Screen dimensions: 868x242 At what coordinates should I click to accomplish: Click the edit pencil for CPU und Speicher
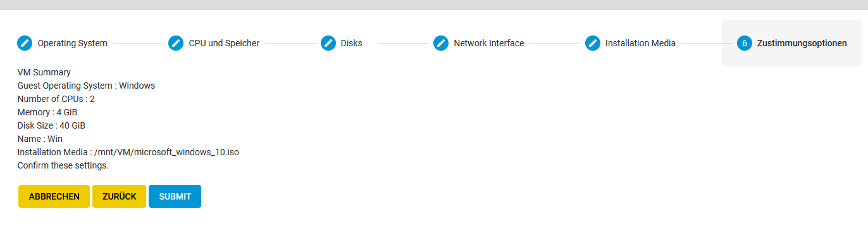(x=176, y=43)
